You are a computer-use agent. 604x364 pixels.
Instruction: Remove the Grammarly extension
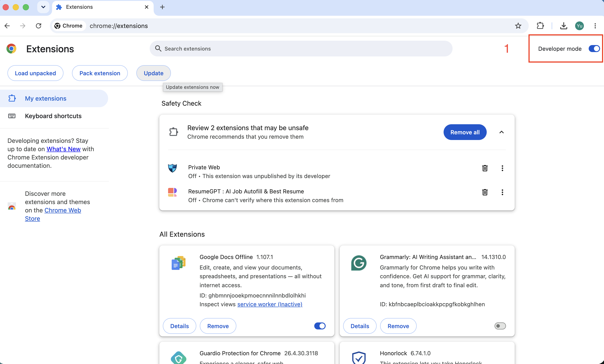pos(398,326)
